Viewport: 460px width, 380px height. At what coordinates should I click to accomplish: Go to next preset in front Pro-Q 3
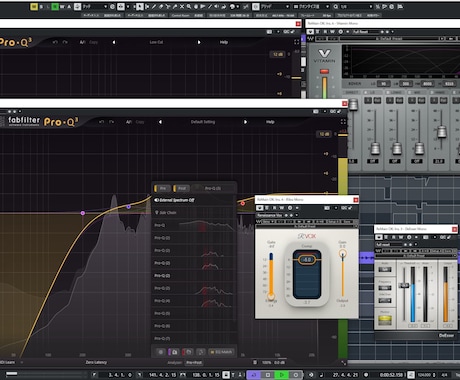[245, 122]
